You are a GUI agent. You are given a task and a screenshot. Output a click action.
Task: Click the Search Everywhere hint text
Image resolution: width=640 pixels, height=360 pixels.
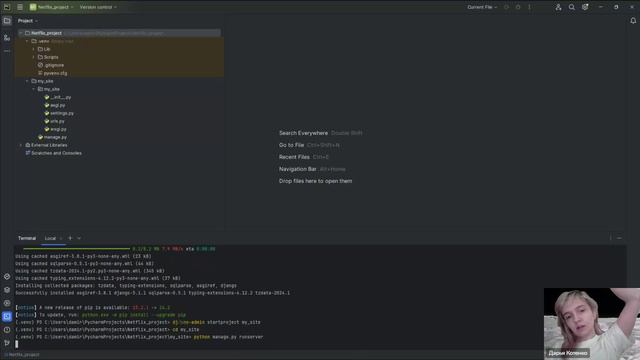click(303, 133)
